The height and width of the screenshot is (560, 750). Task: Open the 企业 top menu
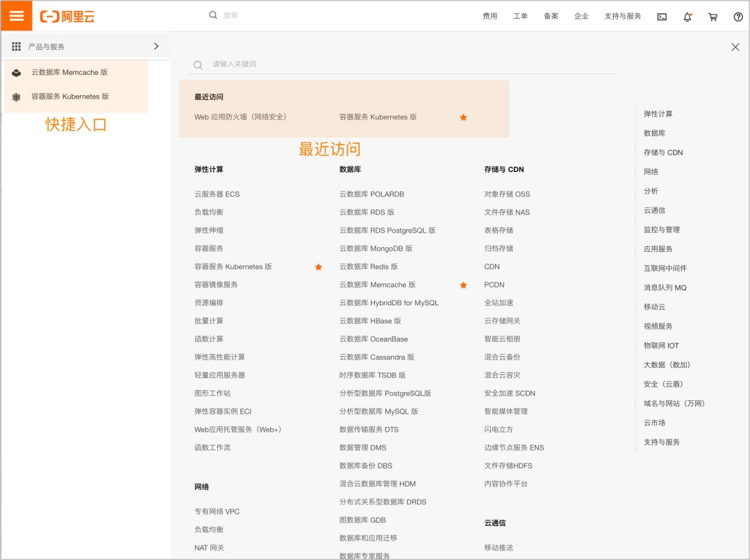581,16
